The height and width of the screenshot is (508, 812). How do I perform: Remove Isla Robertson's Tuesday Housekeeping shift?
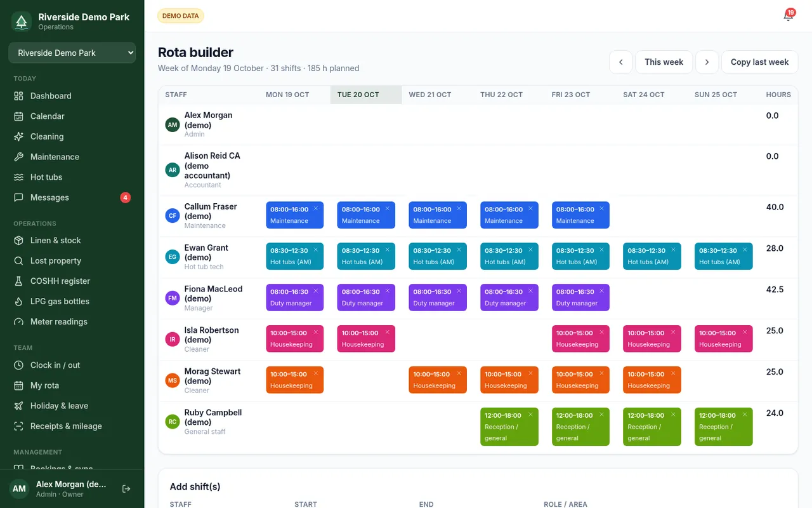tap(388, 332)
